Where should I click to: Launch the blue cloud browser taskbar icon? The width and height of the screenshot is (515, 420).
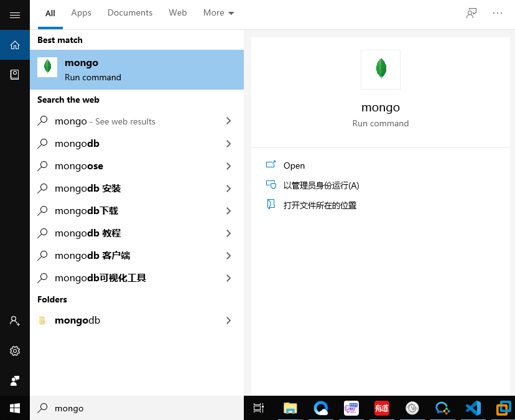click(x=320, y=408)
